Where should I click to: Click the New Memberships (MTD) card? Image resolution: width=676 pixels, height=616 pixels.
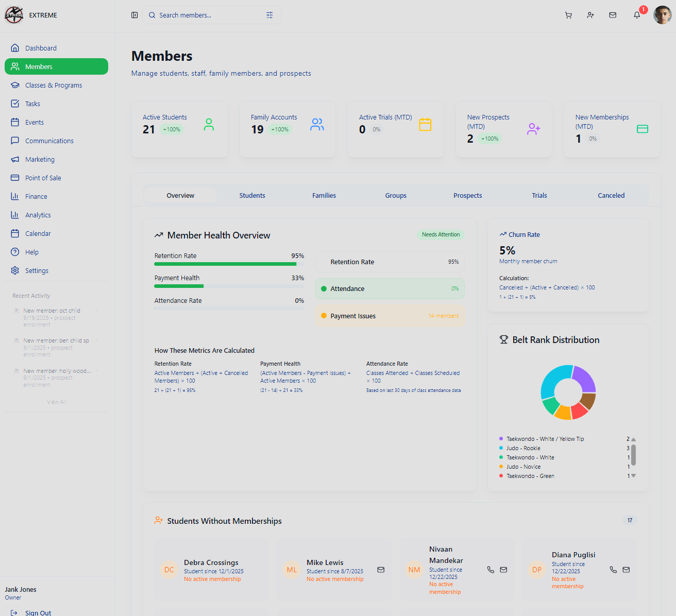(612, 129)
